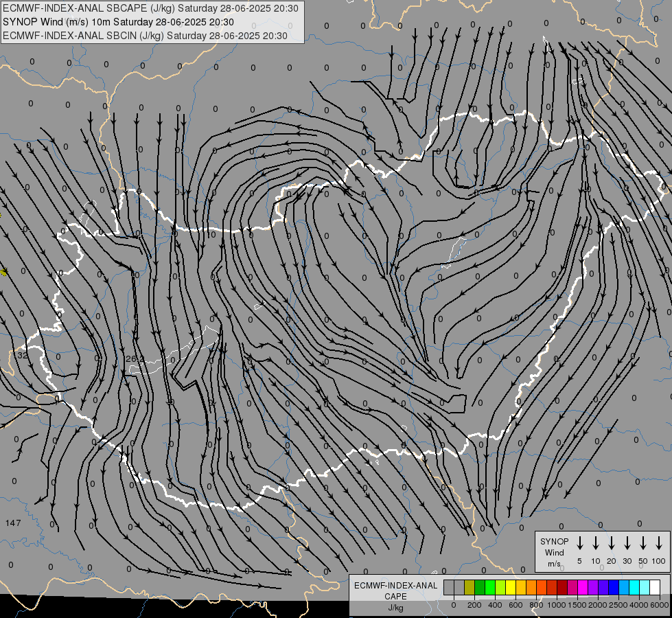Select the white CAPE legend swatch
672x618 pixels.
[x=654, y=587]
